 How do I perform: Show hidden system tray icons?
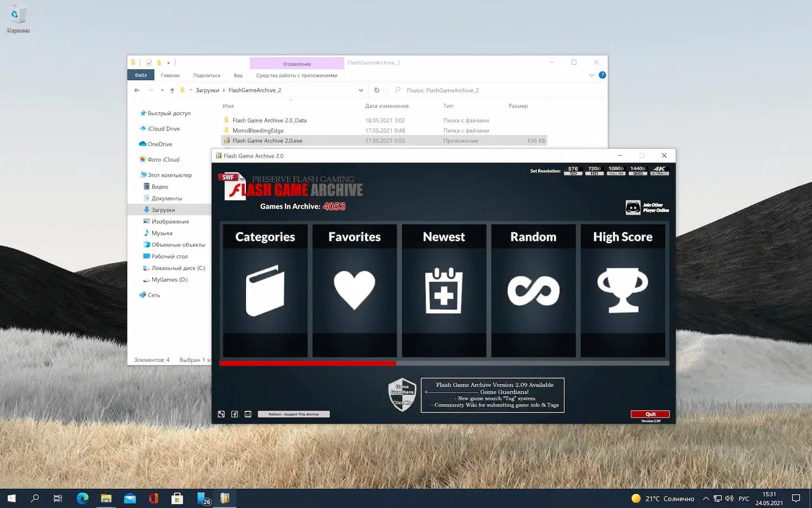706,498
